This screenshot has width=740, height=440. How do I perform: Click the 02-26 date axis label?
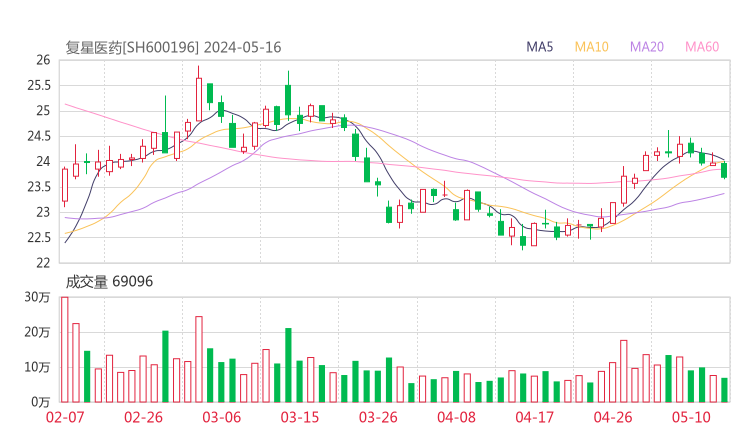[x=143, y=417]
